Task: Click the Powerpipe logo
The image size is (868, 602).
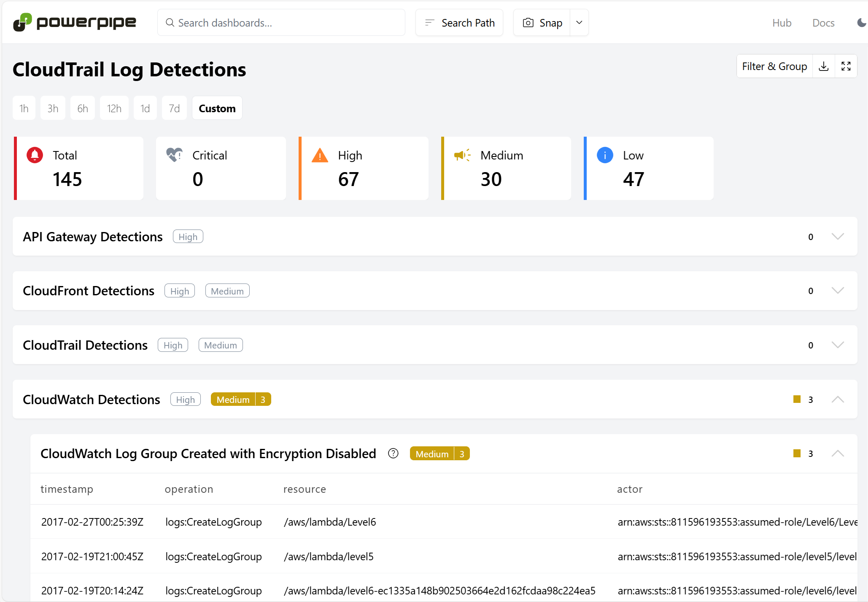Action: coord(75,22)
